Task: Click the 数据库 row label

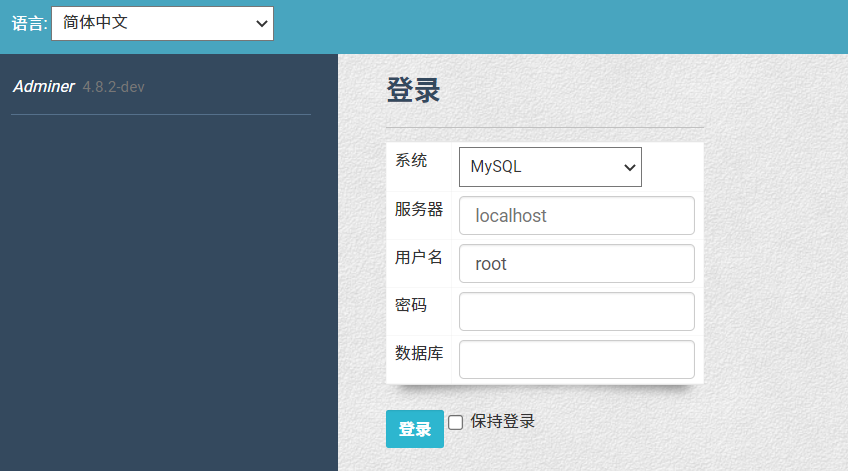Action: (x=419, y=353)
